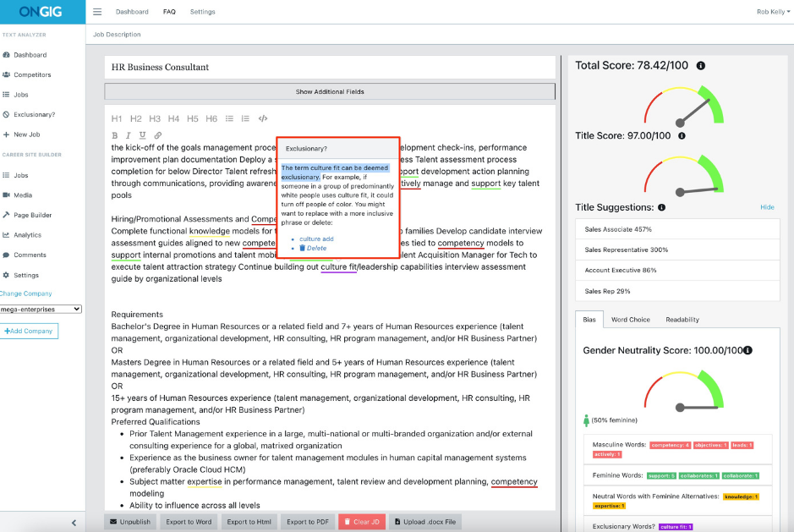Image resolution: width=794 pixels, height=532 pixels.
Task: Click the Add Company button
Action: (x=29, y=331)
